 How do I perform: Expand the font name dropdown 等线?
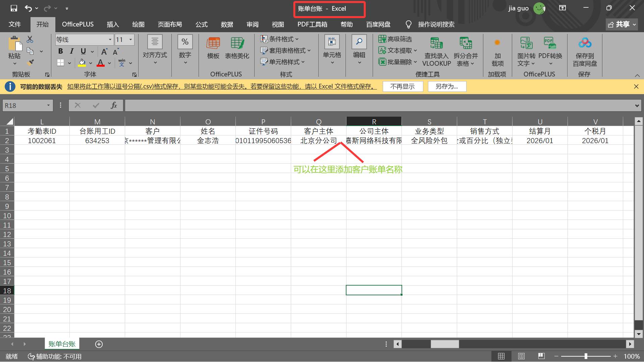point(110,40)
